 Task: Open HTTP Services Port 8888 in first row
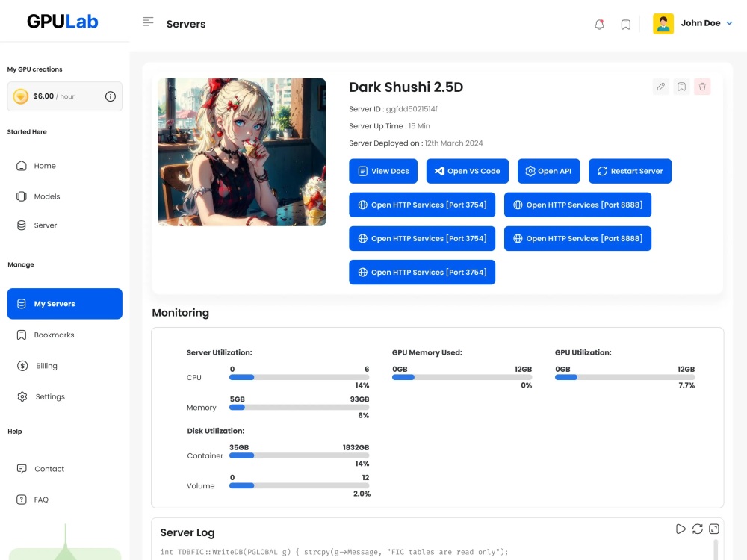(577, 205)
